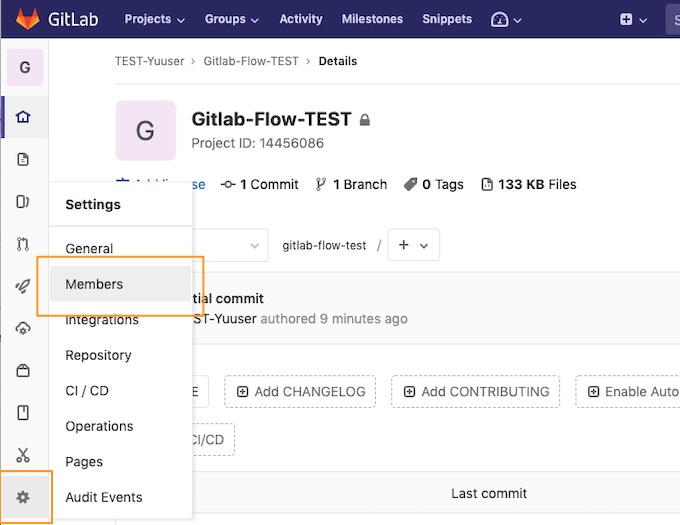Viewport: 680px width, 525px height.
Task: Expand the chevron next to gauge icon
Action: (517, 20)
